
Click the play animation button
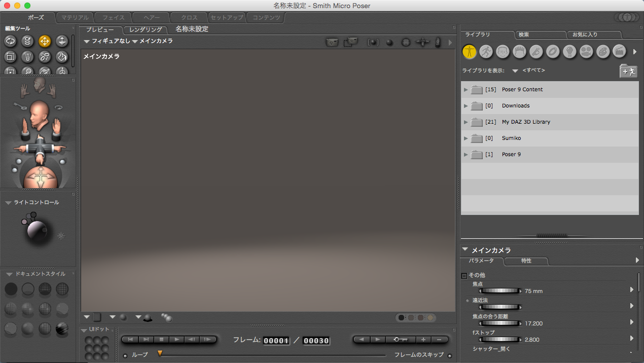point(176,340)
